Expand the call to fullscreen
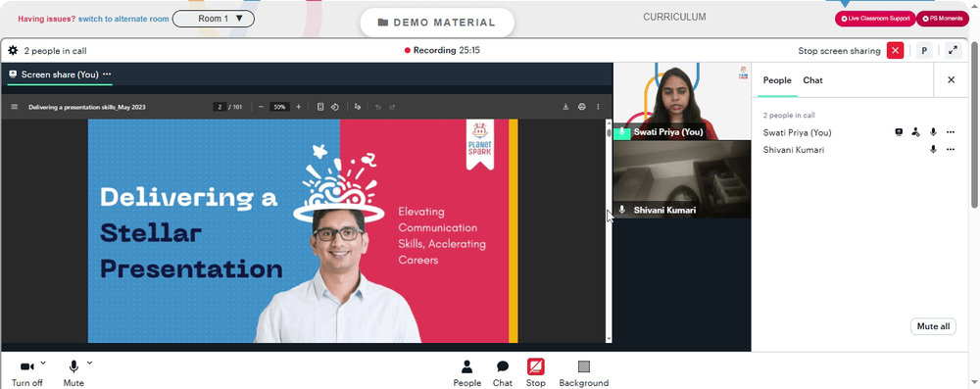The image size is (980, 389). click(954, 51)
